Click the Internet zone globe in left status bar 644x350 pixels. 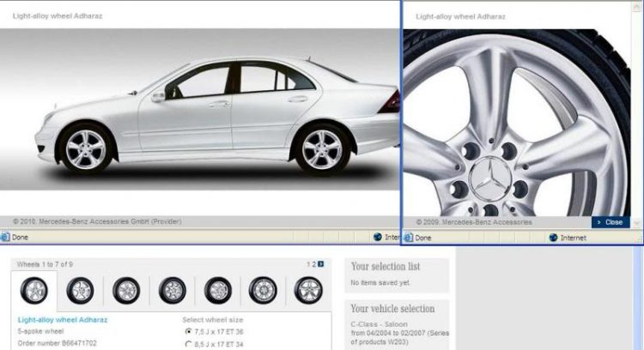click(x=378, y=237)
